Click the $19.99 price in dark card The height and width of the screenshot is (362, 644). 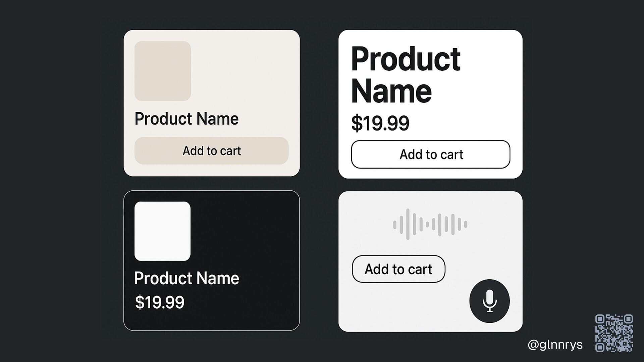[160, 302]
